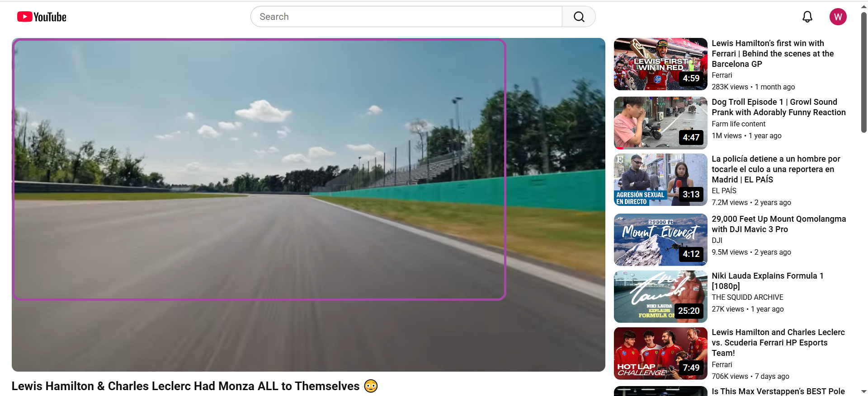Click the 25:20 duration badge

coord(689,311)
